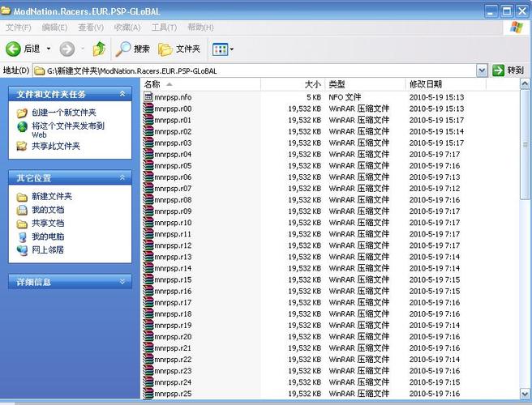Sort by the 修改日期 column header
This screenshot has width=532, height=405.
[x=446, y=84]
